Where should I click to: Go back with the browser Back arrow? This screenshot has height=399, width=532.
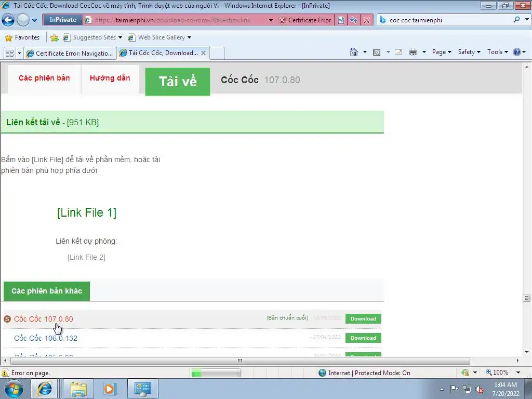pos(8,20)
